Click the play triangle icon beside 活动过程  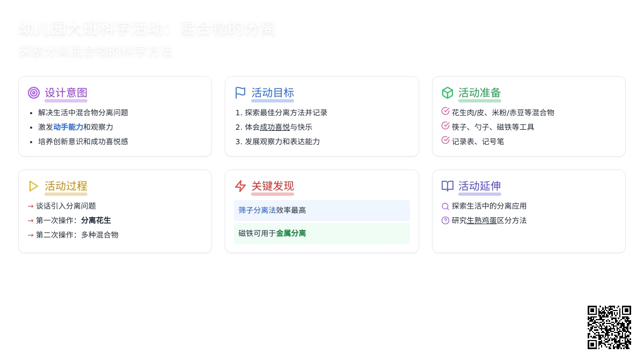(x=34, y=186)
